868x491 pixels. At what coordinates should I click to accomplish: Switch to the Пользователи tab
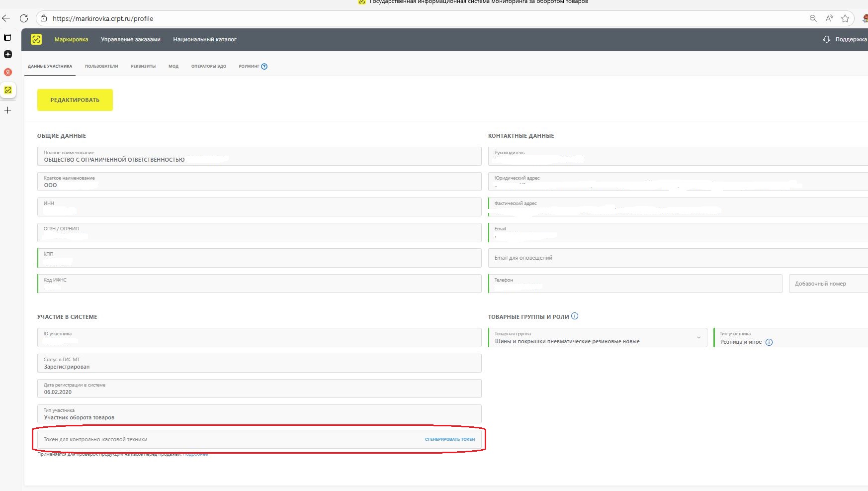(101, 66)
